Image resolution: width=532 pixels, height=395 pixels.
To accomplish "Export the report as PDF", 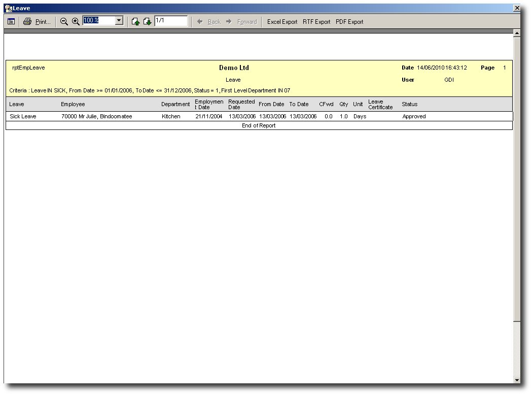I will point(349,22).
